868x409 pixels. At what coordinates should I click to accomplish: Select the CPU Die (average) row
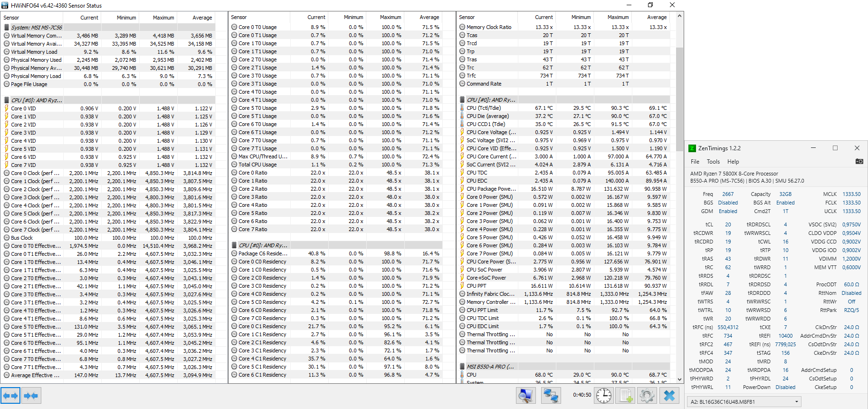click(564, 116)
